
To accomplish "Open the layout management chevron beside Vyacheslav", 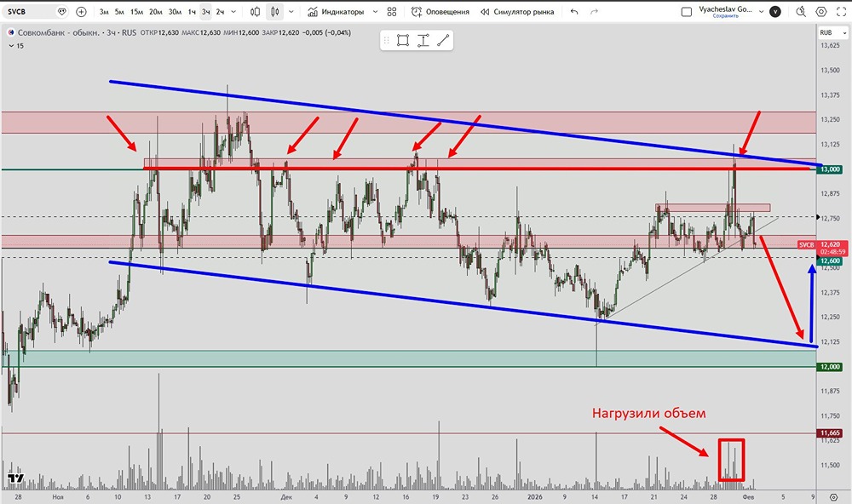I will coord(761,11).
